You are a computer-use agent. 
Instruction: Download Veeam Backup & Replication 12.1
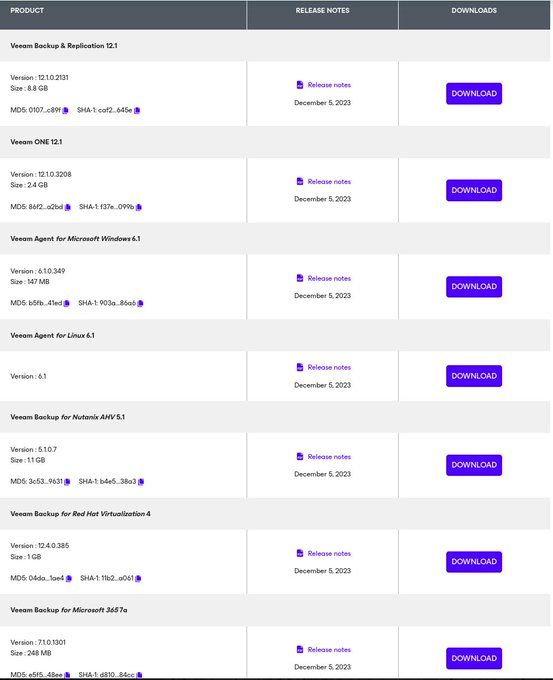pos(474,94)
